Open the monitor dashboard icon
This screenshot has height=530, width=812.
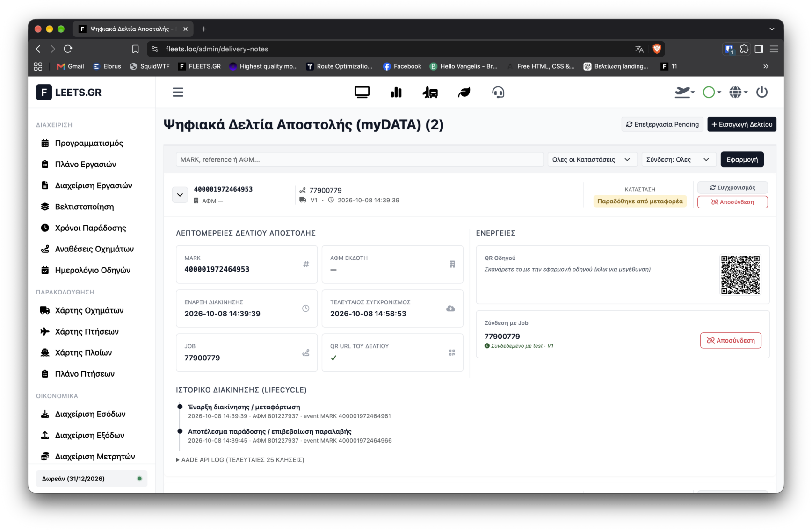362,92
